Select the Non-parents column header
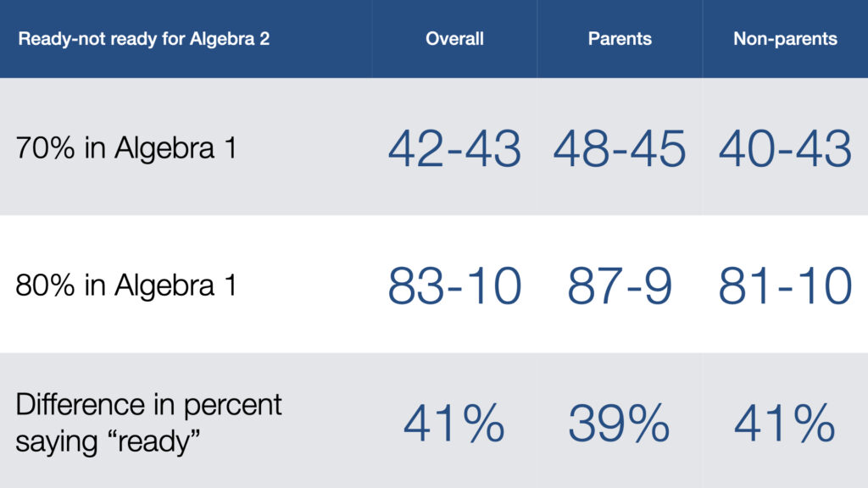Image resolution: width=868 pixels, height=488 pixels. click(785, 39)
